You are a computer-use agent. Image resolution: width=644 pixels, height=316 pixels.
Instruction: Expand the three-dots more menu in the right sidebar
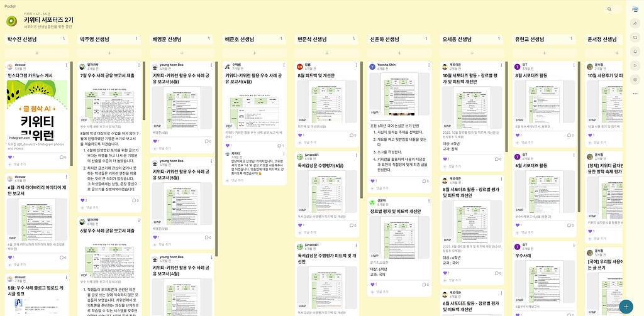coord(635,94)
